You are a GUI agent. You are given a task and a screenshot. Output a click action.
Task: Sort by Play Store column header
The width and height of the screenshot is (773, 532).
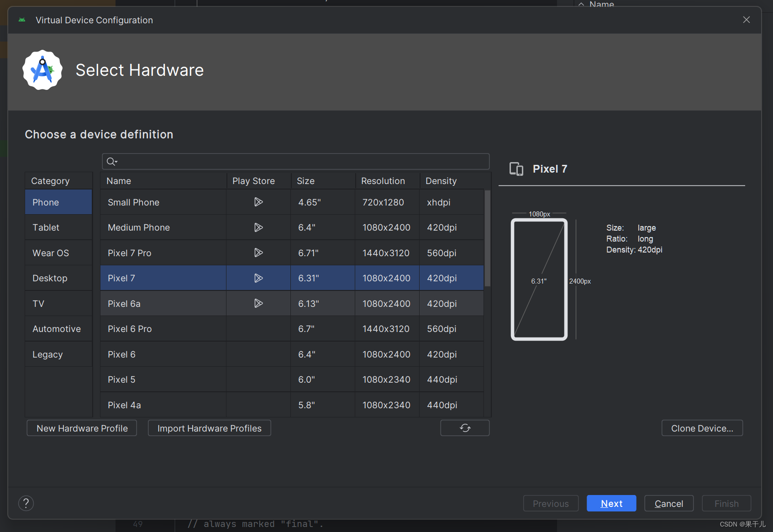pos(258,181)
